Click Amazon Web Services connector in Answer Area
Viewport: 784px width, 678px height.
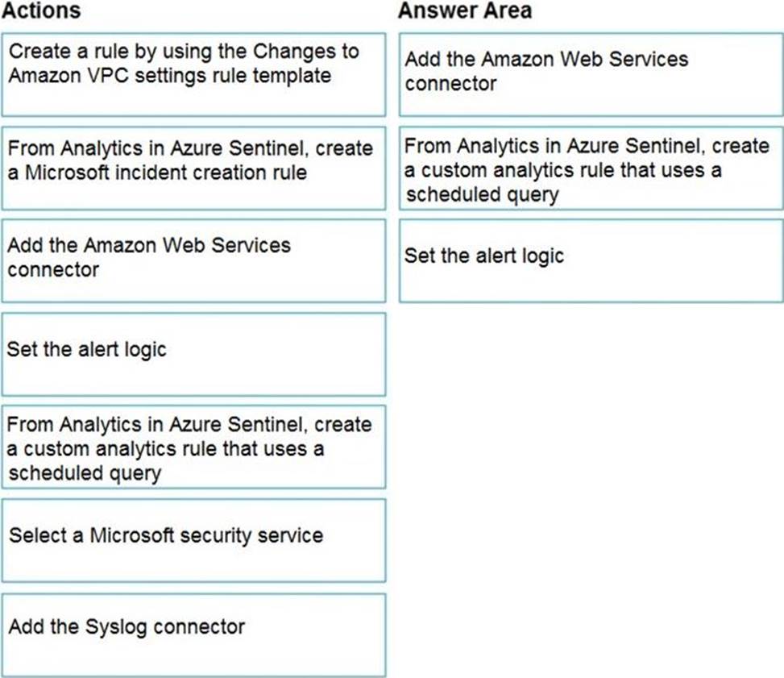coord(591,74)
